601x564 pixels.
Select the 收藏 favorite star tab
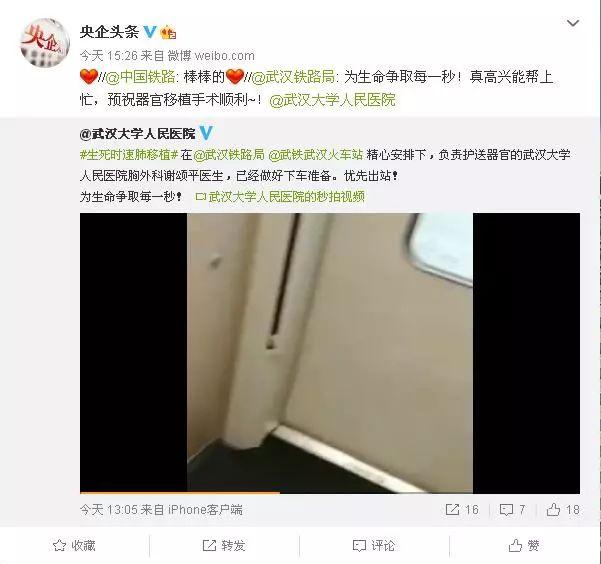coord(74,545)
